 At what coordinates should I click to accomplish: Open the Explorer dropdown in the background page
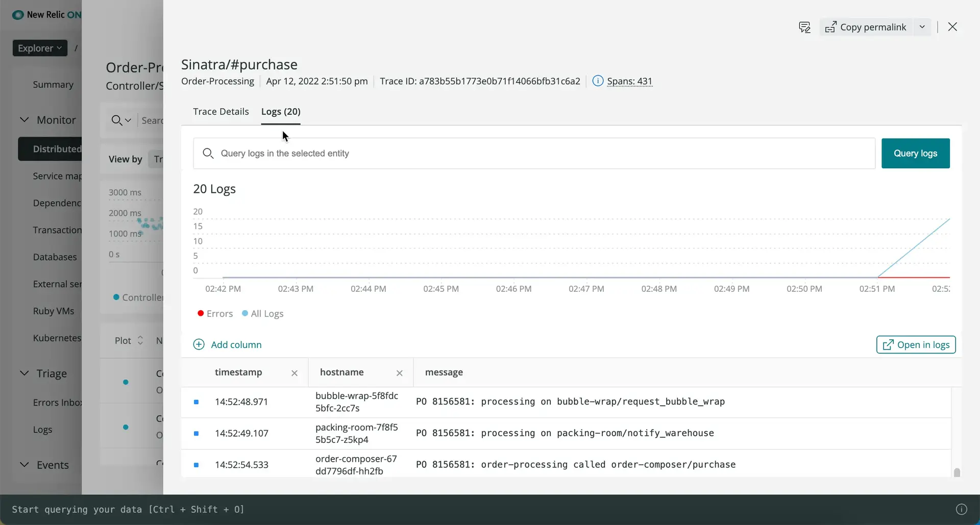pos(40,48)
